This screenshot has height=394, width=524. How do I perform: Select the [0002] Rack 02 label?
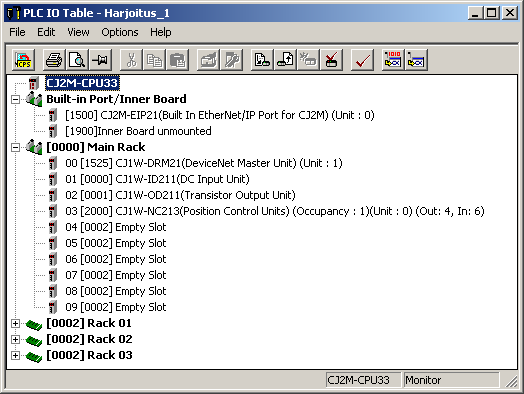[89, 340]
